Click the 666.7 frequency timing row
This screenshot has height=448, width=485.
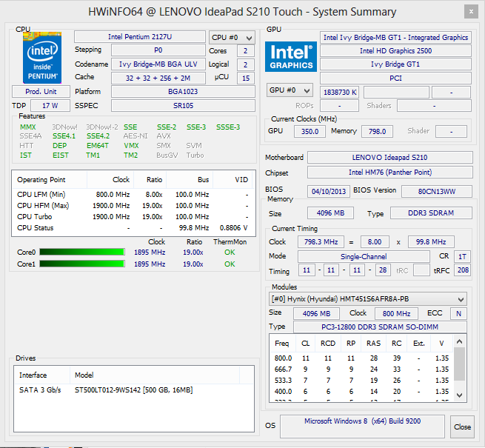click(361, 369)
